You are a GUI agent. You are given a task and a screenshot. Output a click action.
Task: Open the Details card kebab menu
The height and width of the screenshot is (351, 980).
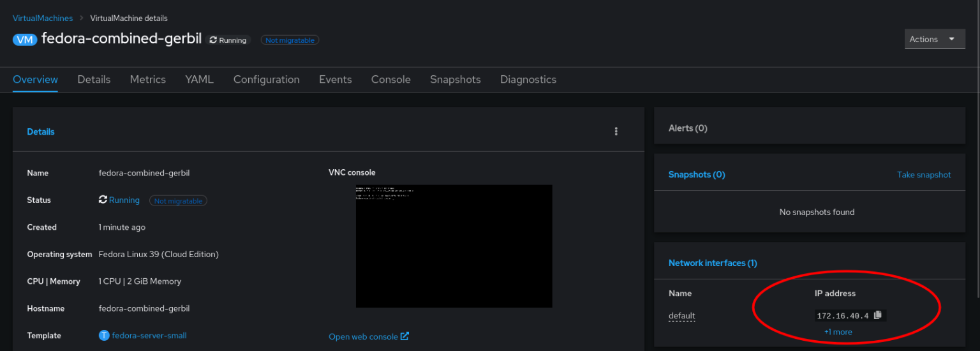coord(616,131)
